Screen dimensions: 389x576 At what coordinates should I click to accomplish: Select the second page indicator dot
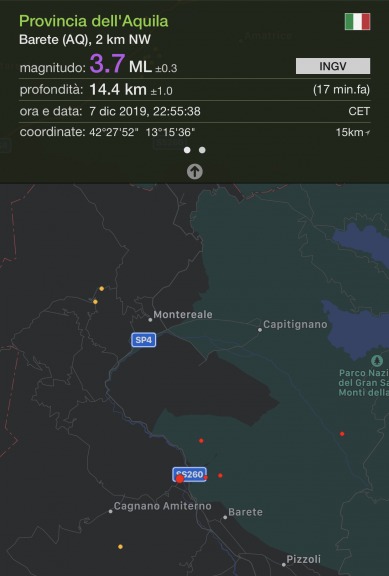coord(202,150)
